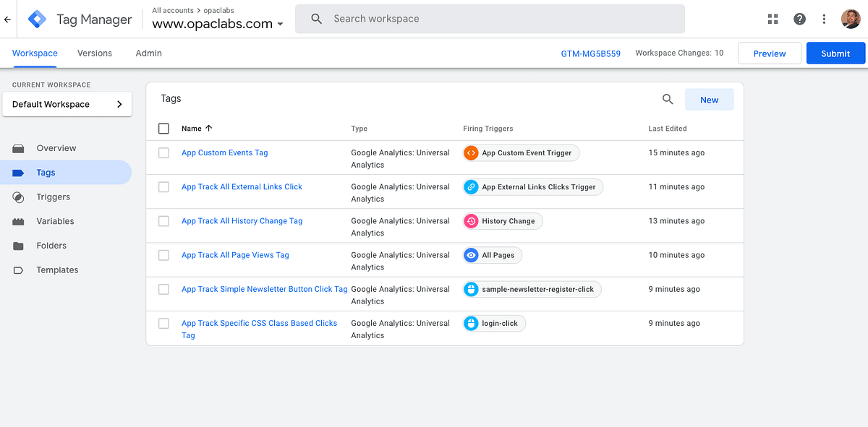Click the Firing Triggers column header
The height and width of the screenshot is (427, 868).
coord(488,129)
